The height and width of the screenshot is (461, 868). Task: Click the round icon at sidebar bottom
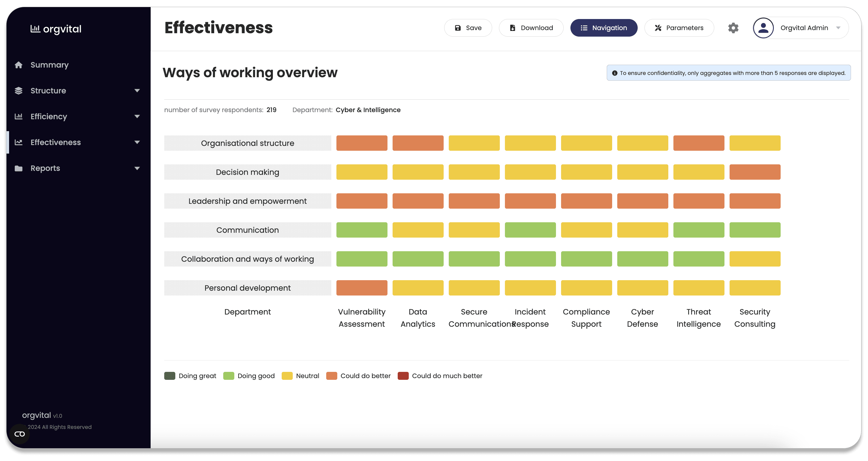[20, 434]
